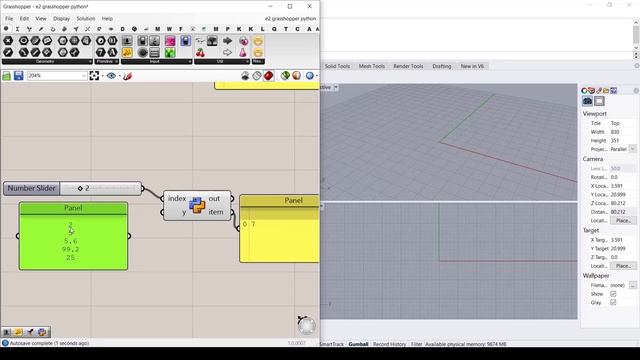Select the pink swatch icon in Input group
Image resolution: width=640 pixels, height=360 pixels.
pyautogui.click(x=170, y=41)
